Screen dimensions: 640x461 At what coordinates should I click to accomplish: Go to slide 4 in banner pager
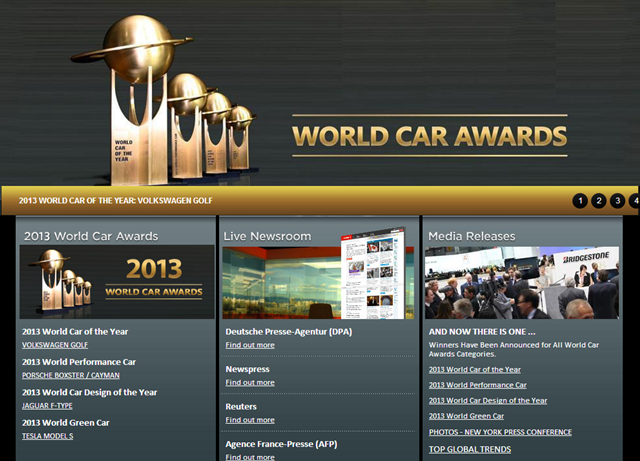[x=635, y=201]
